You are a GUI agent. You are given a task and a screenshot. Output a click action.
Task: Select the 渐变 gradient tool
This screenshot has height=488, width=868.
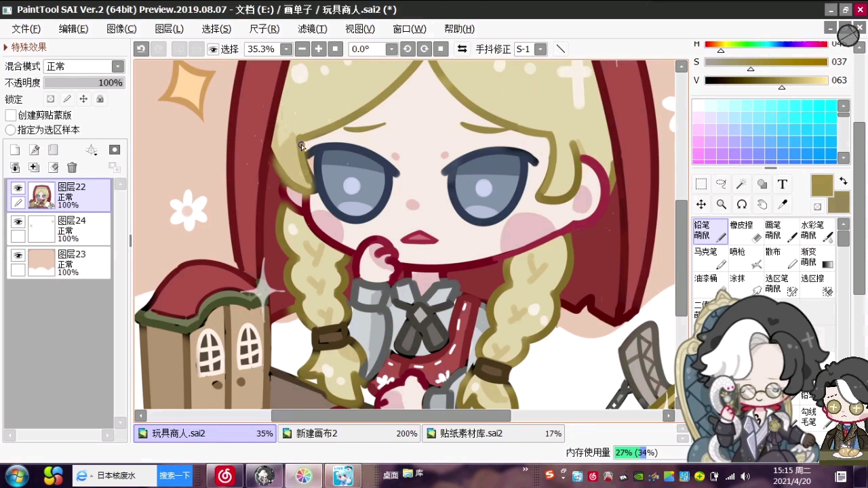(x=817, y=258)
